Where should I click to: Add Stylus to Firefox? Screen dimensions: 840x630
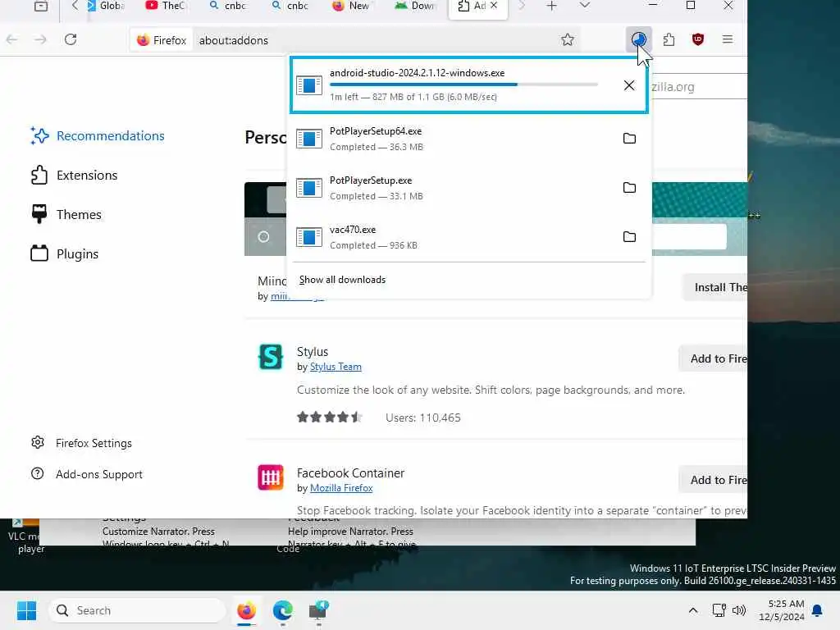tap(713, 359)
